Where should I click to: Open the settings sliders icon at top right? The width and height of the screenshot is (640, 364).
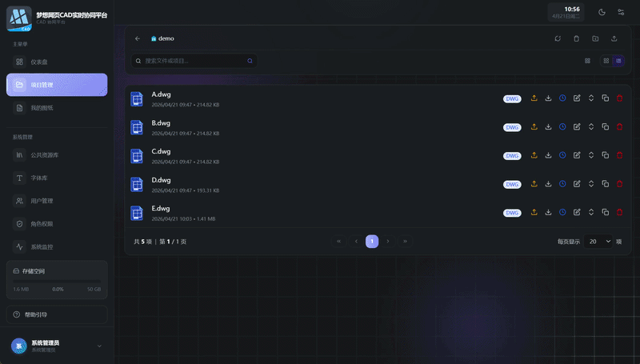(621, 12)
